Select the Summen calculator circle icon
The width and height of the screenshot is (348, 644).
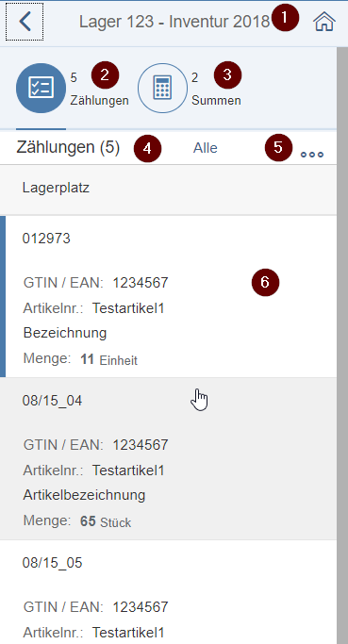click(x=162, y=88)
